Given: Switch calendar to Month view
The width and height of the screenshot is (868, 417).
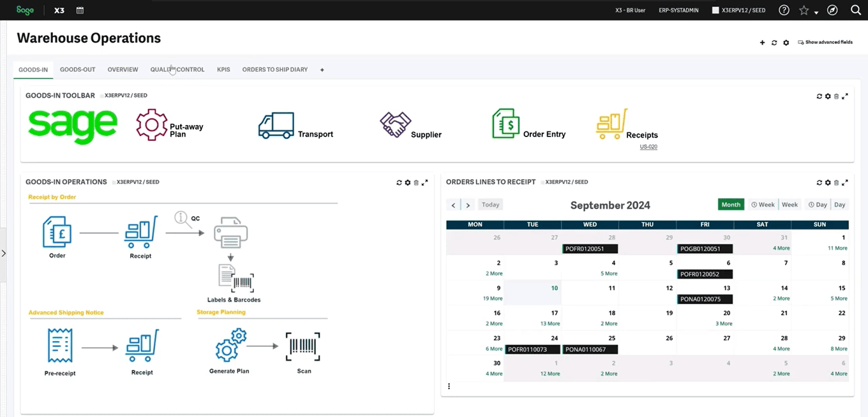Looking at the screenshot, I should 731,205.
